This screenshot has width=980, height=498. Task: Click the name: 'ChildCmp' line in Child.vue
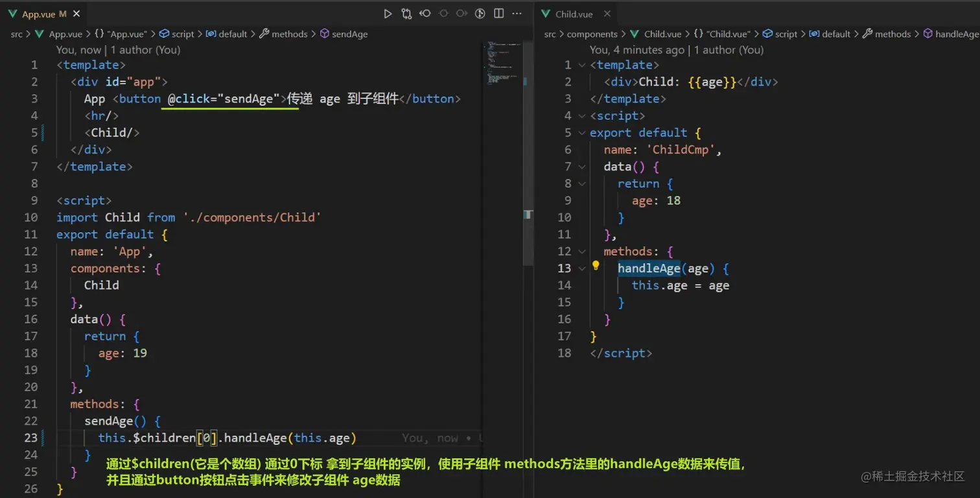pos(663,149)
